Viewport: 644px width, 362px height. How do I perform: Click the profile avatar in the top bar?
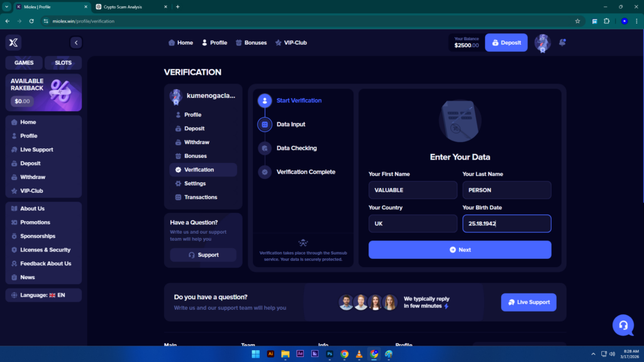(541, 43)
